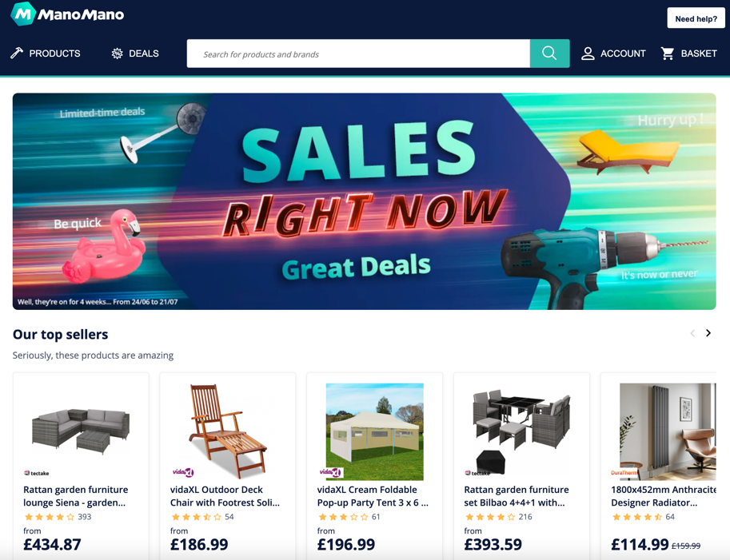730x560 pixels.
Task: Open Rattan garden furniture set Bilbao title
Action: (x=517, y=496)
